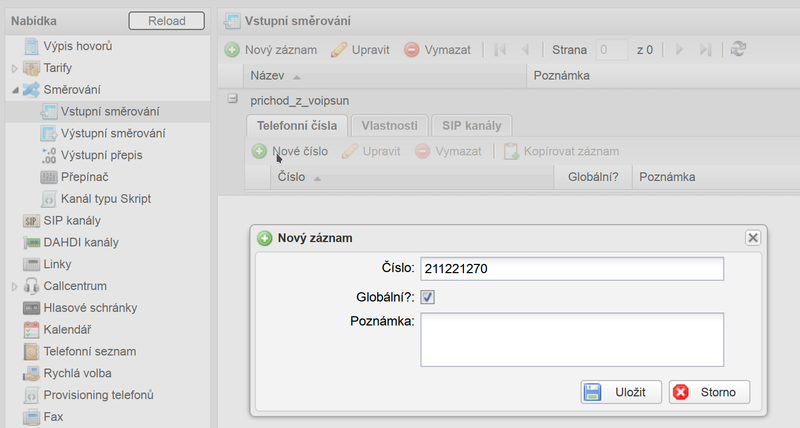Collapse the prichod_z_voipsun row
The width and height of the screenshot is (800, 428).
coord(232,99)
